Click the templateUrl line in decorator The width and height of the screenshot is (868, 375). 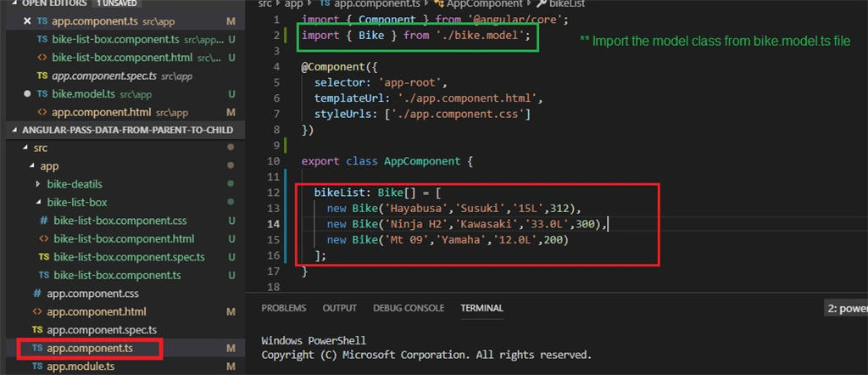[x=428, y=98]
